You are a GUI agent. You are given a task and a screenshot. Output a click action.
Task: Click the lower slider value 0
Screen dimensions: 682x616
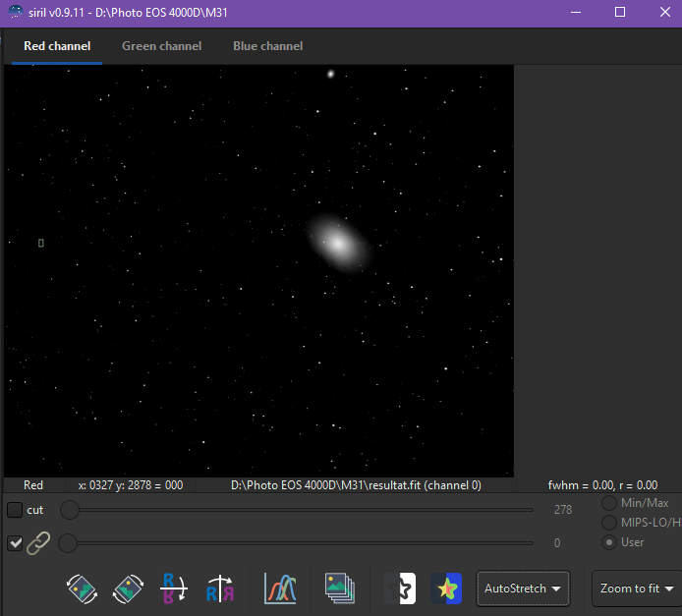tap(557, 543)
